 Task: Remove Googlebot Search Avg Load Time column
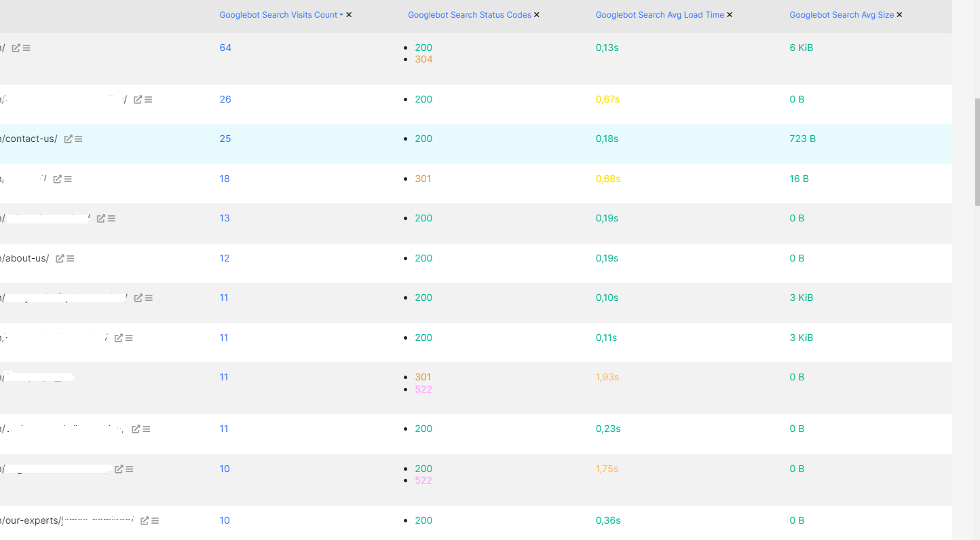coord(730,15)
